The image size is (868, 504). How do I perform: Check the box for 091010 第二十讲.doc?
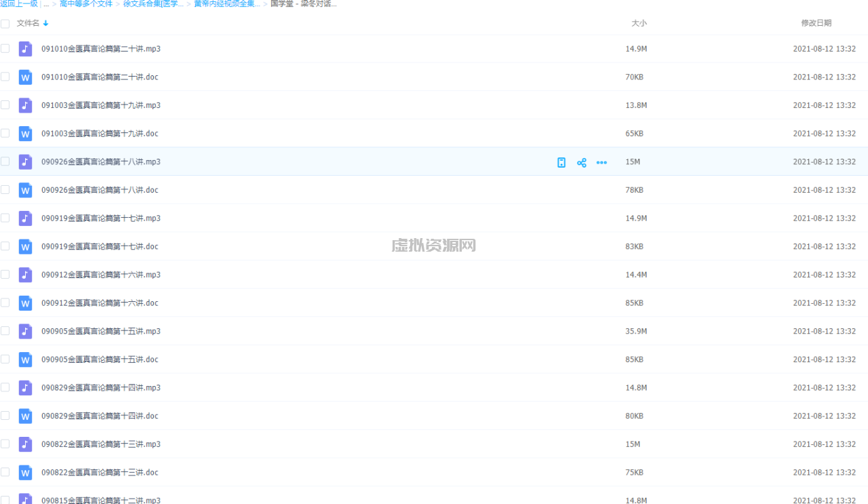pos(5,77)
